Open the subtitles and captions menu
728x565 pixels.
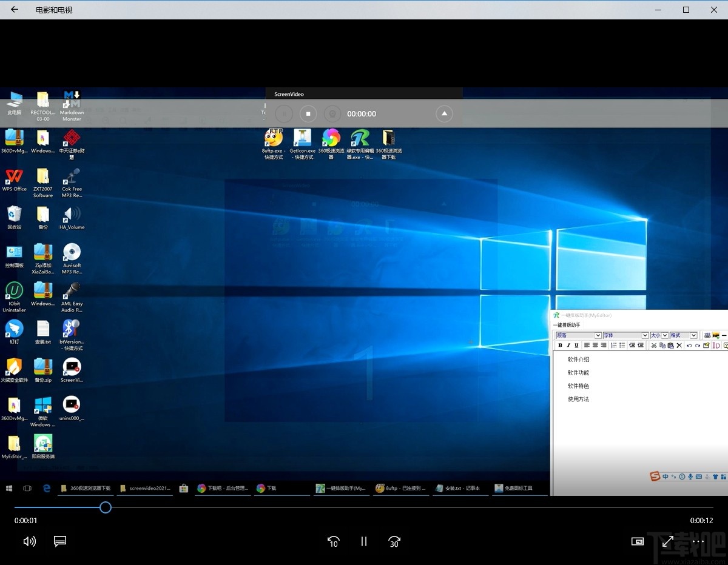[59, 541]
